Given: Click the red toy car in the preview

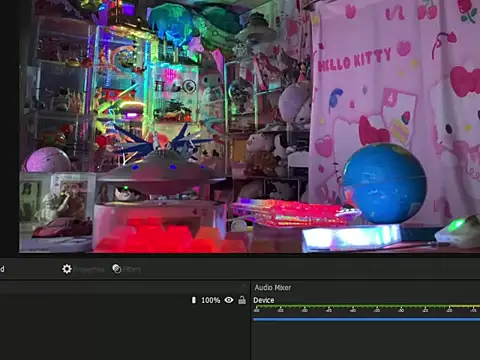Looking at the screenshot, I should 62,228.
